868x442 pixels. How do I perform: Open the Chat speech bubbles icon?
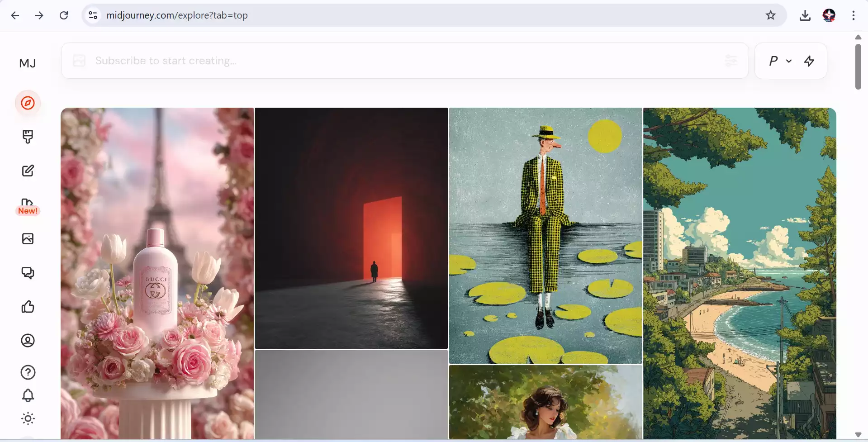(28, 272)
